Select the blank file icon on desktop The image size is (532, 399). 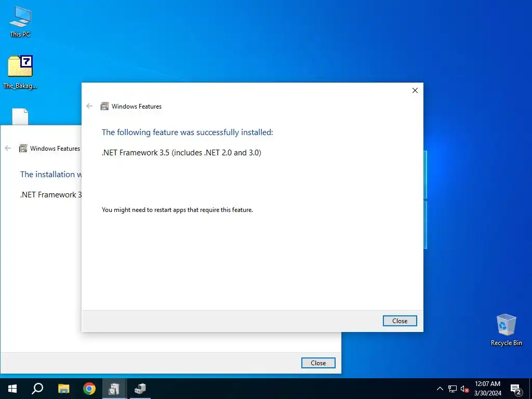20,116
